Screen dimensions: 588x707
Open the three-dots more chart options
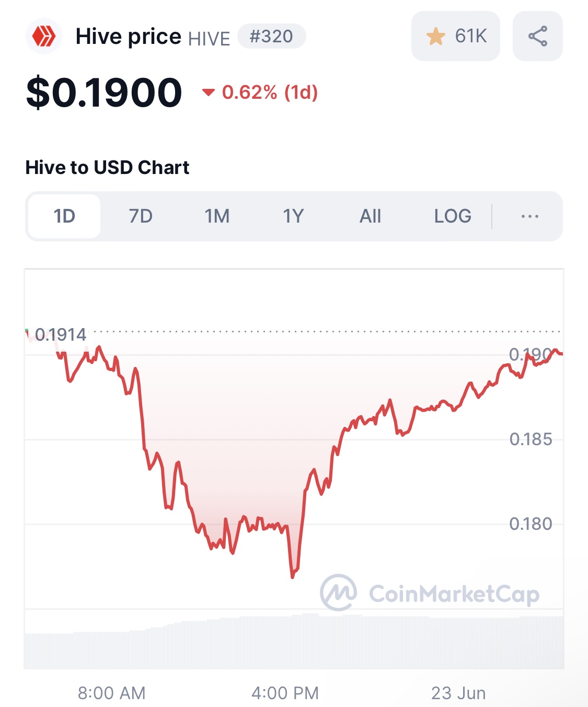pyautogui.click(x=530, y=216)
